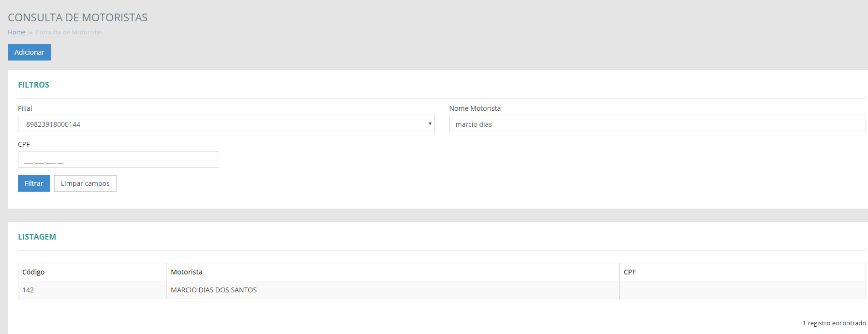
Task: Click the Filial field label
Action: click(25, 108)
